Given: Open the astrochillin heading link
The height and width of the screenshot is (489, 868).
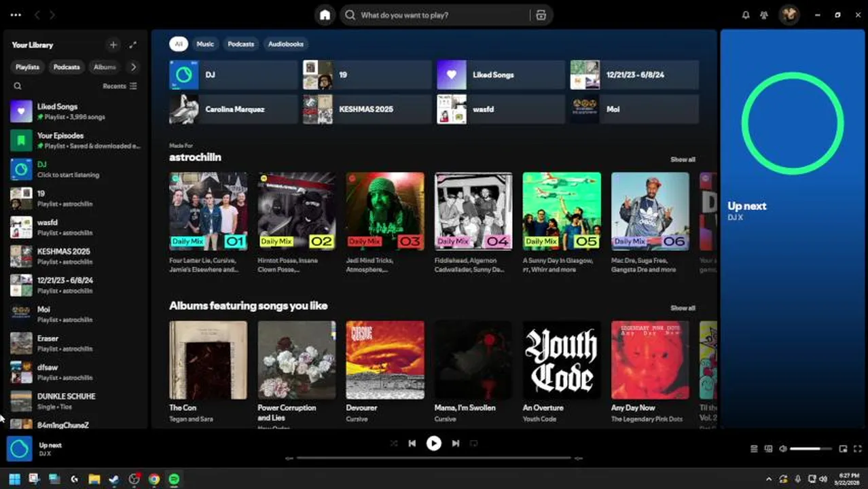Looking at the screenshot, I should 195,158.
